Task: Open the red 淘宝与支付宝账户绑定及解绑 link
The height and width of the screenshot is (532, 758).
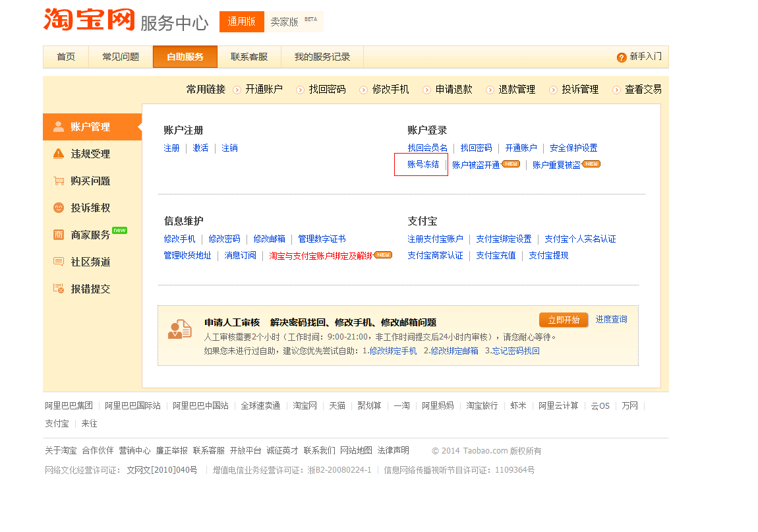Action: pyautogui.click(x=321, y=256)
